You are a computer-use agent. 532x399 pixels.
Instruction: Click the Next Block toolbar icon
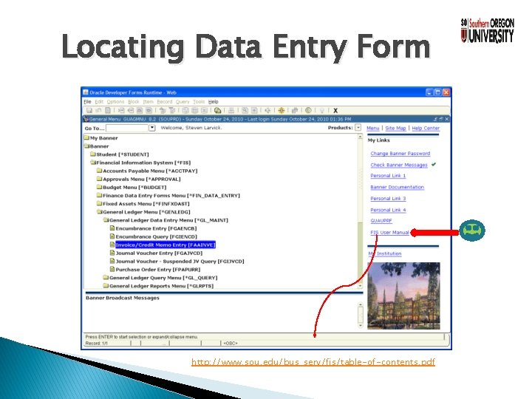[x=172, y=110]
